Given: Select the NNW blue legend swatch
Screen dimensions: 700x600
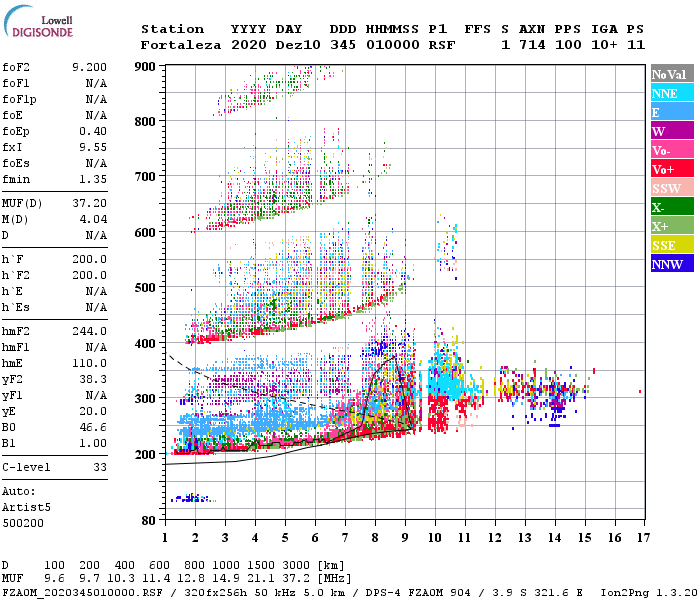Looking at the screenshot, I should point(672,264).
